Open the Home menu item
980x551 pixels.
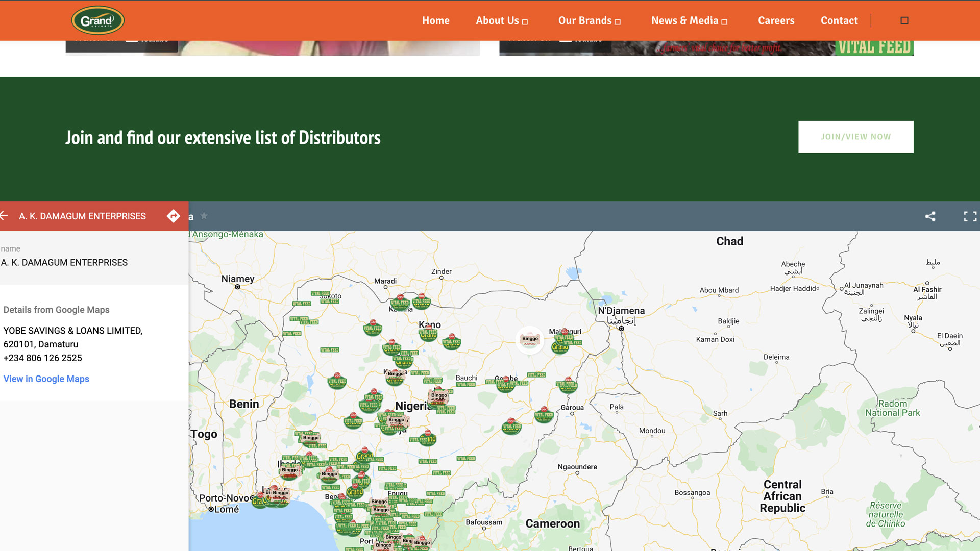pyautogui.click(x=435, y=20)
